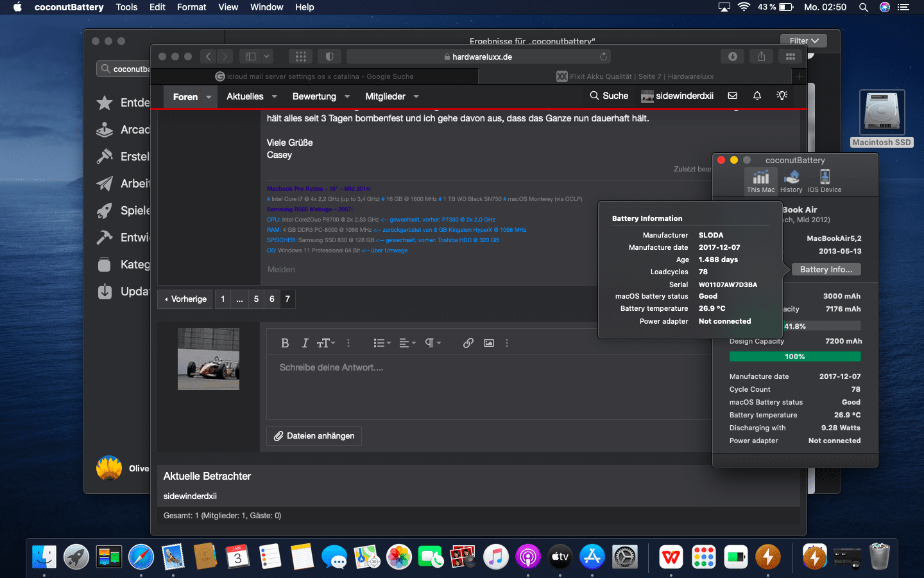Open the Suche search on hardwareluxx
This screenshot has width=924, height=578.
click(x=609, y=96)
